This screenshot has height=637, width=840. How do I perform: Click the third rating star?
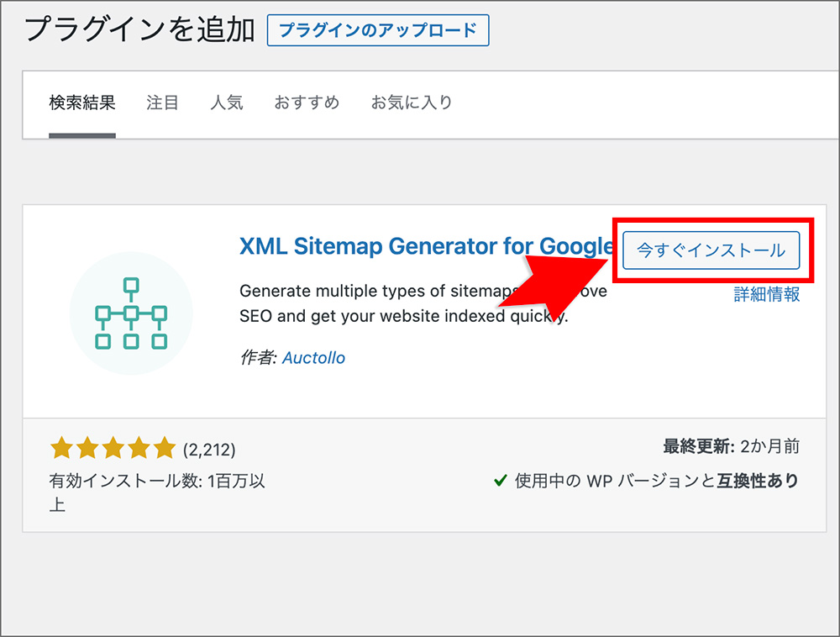(x=113, y=449)
